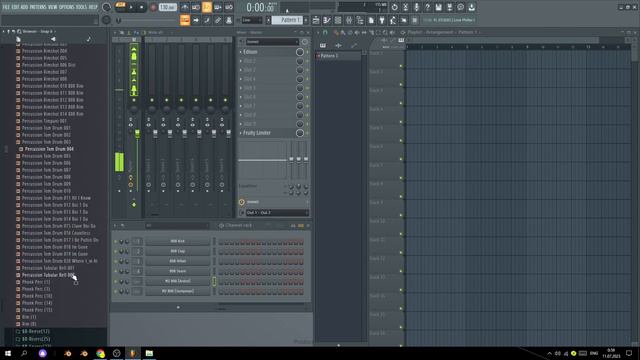Open the plugin picker plug icon
This screenshot has width=640, height=360.
pyautogui.click(x=382, y=20)
